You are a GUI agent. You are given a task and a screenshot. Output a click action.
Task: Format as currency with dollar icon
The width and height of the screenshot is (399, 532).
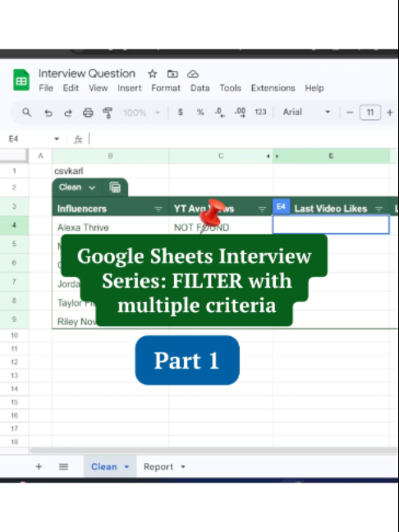[181, 112]
